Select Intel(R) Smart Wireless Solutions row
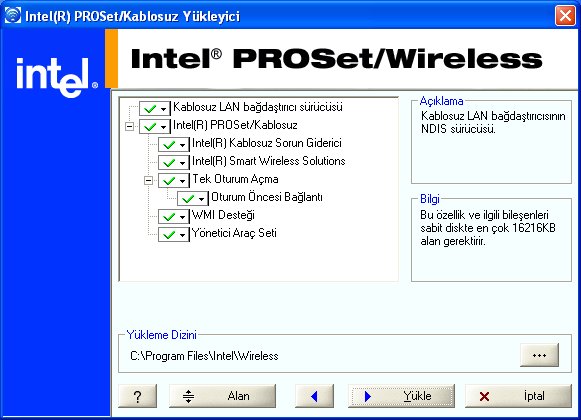The image size is (581, 420). (x=269, y=161)
